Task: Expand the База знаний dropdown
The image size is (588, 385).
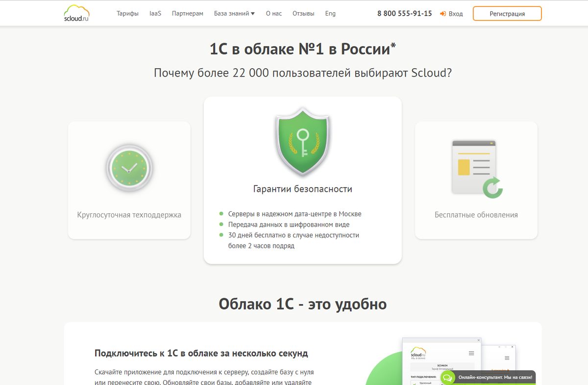Action: 234,13
